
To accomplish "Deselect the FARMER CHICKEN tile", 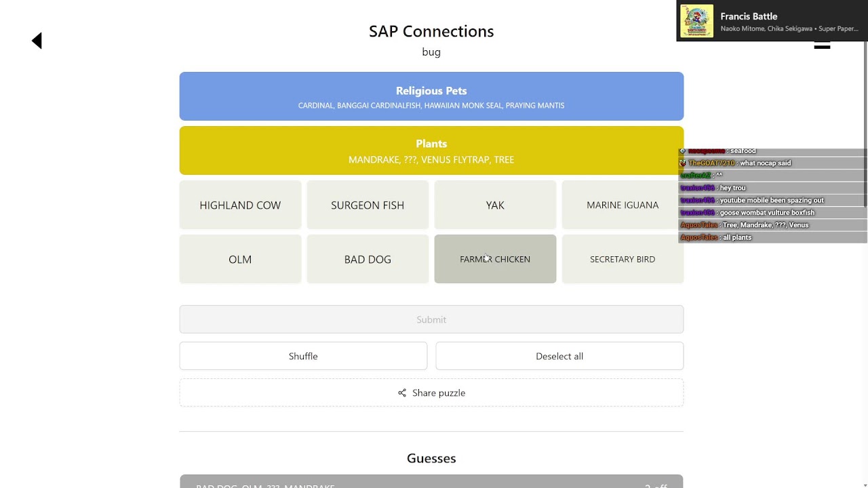I will (495, 259).
